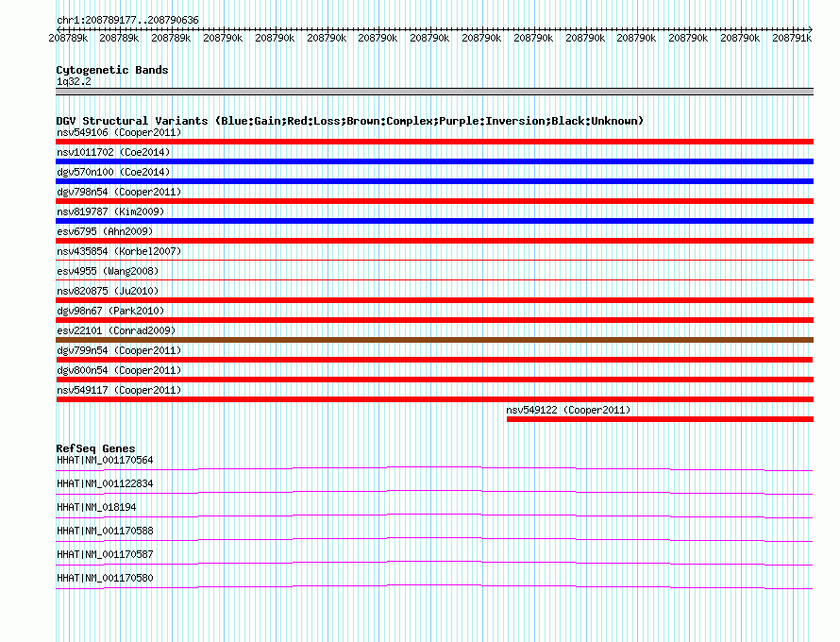This screenshot has width=840, height=642.
Task: Open variant nsv549117 (Cooper2011) label
Action: click(x=119, y=390)
